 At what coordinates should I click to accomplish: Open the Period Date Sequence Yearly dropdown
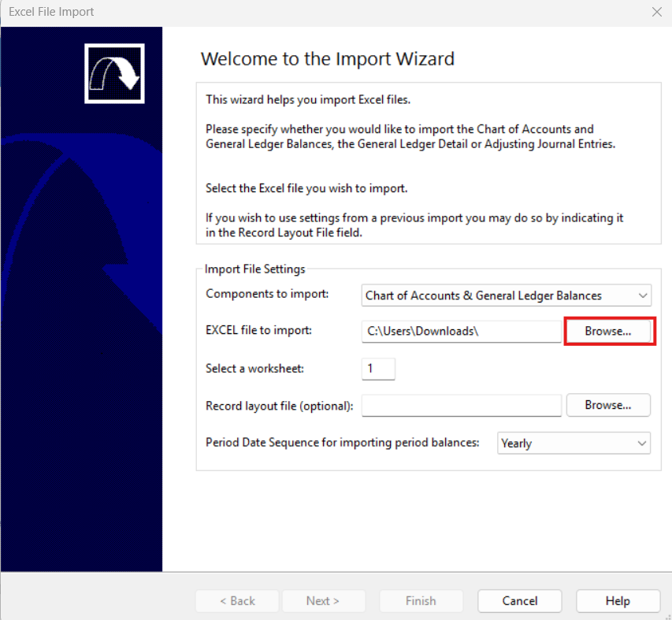tap(574, 443)
